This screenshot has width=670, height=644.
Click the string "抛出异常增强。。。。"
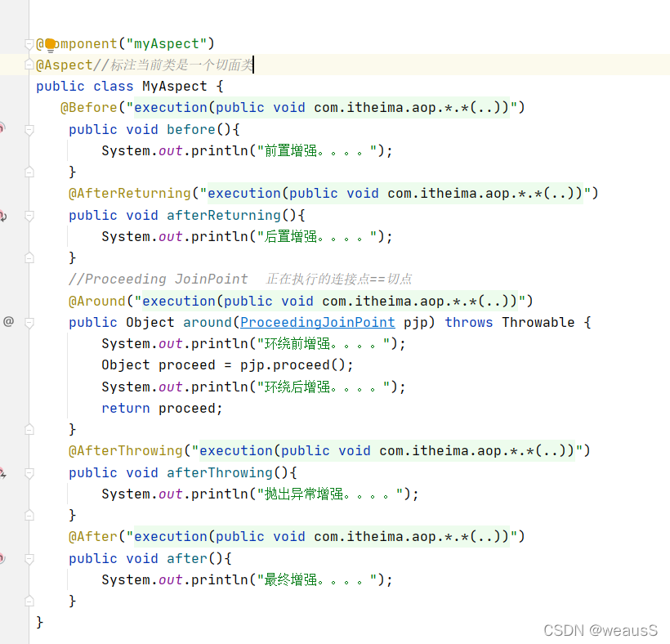click(x=330, y=494)
